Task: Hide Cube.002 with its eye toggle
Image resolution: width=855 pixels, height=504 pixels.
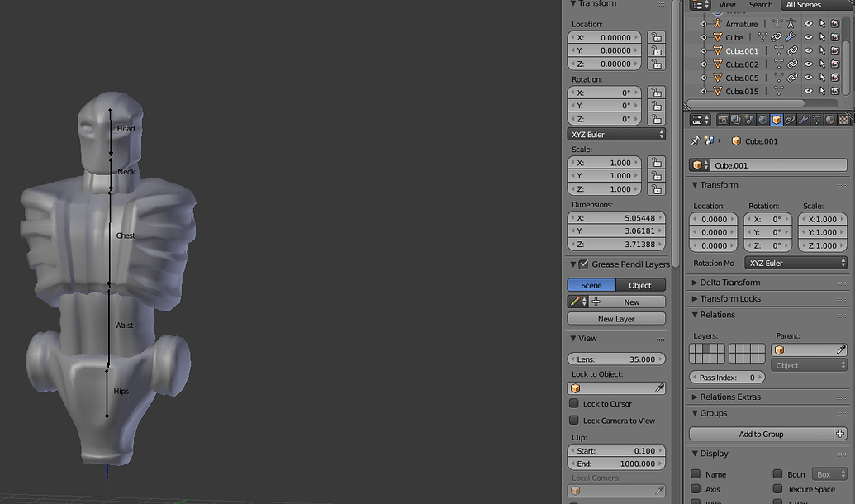Action: [x=809, y=64]
